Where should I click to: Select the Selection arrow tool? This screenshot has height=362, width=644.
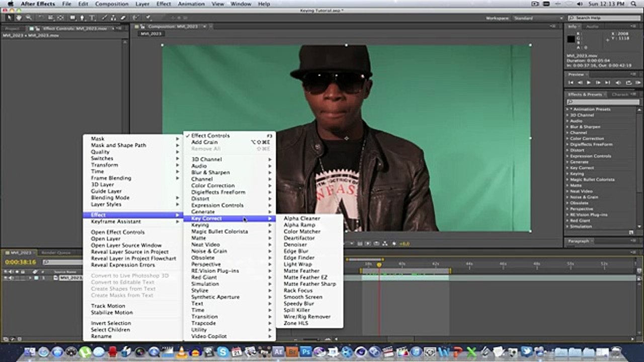click(9, 18)
